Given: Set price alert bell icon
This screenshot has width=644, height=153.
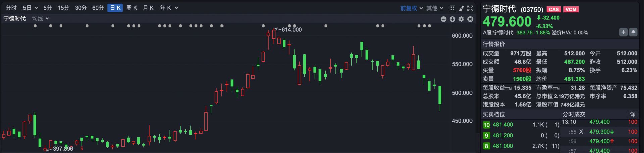Looking at the screenshot, I should pos(633,32).
